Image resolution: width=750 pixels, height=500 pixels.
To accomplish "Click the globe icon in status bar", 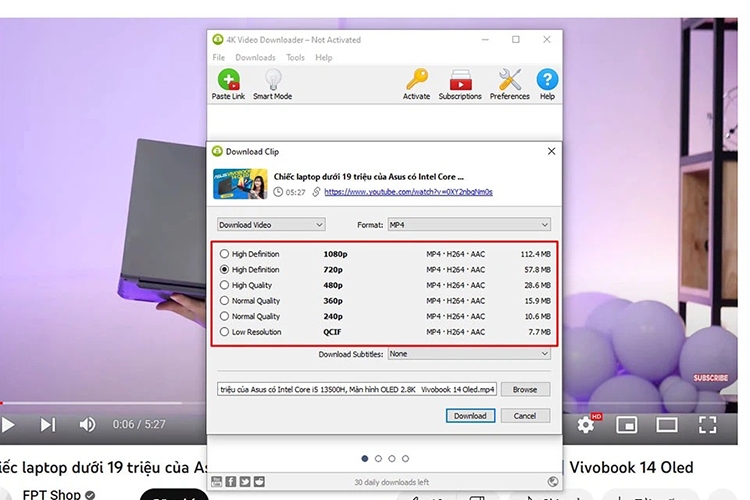I will point(552,481).
